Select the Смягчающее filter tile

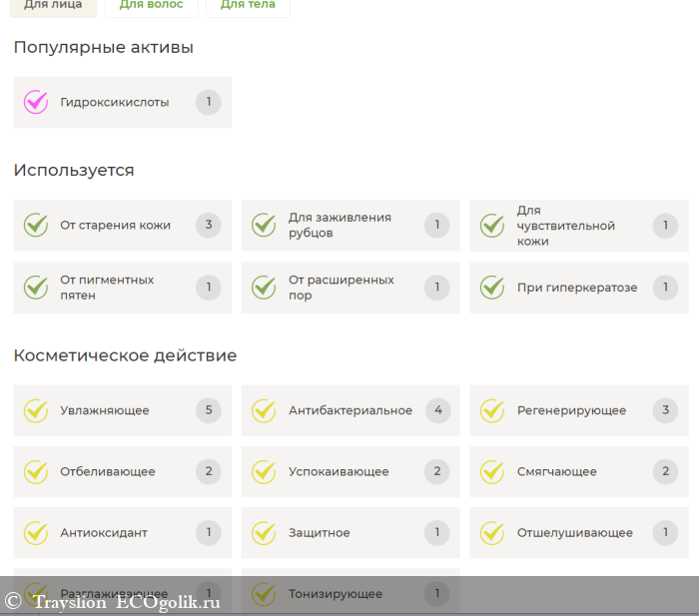pyautogui.click(x=578, y=471)
